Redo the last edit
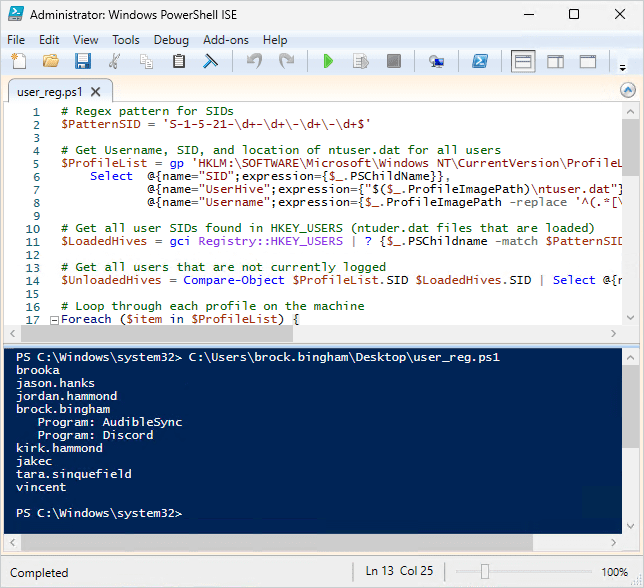Image resolution: width=644 pixels, height=588 pixels. pyautogui.click(x=286, y=61)
